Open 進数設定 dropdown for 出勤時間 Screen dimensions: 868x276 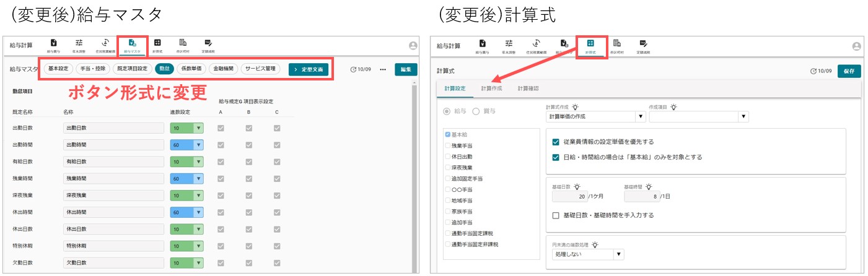pyautogui.click(x=186, y=145)
